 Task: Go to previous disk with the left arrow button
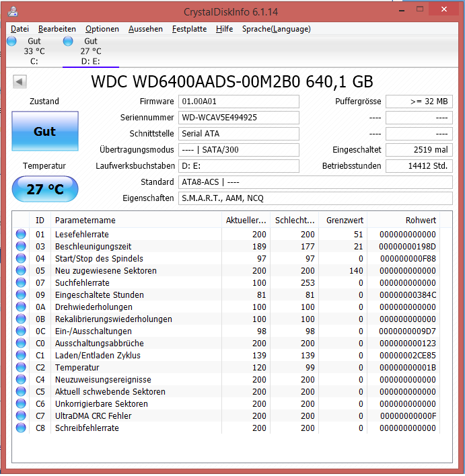point(20,81)
